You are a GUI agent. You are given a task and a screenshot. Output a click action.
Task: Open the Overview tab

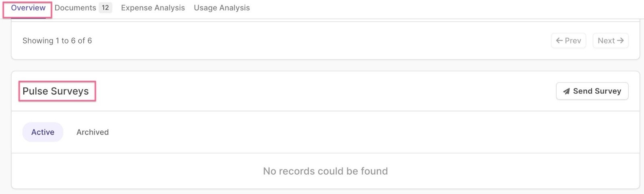[28, 8]
